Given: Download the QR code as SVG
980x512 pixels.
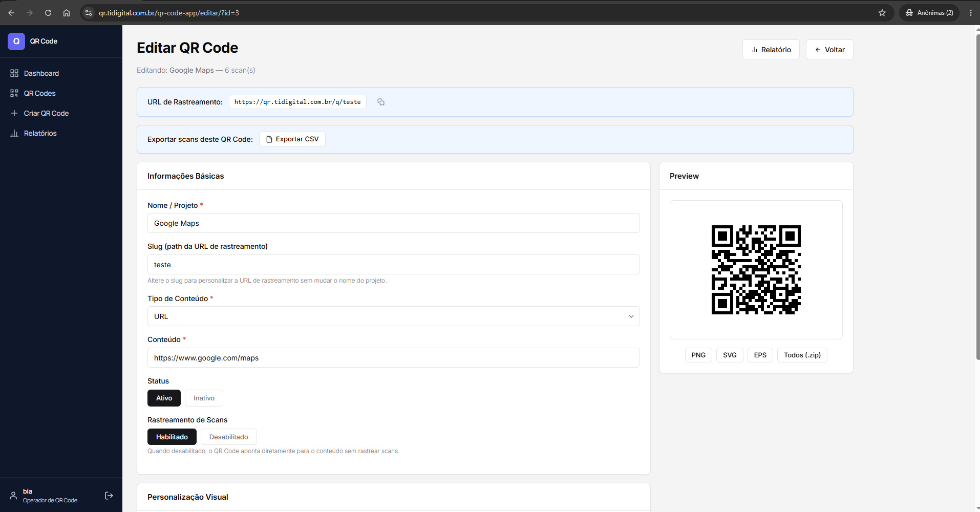Looking at the screenshot, I should (x=730, y=355).
